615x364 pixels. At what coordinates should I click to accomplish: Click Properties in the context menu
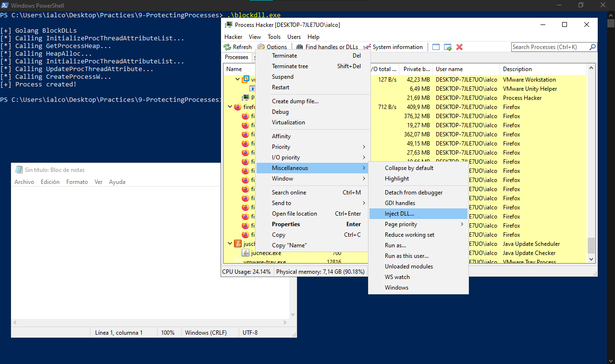pyautogui.click(x=312, y=224)
